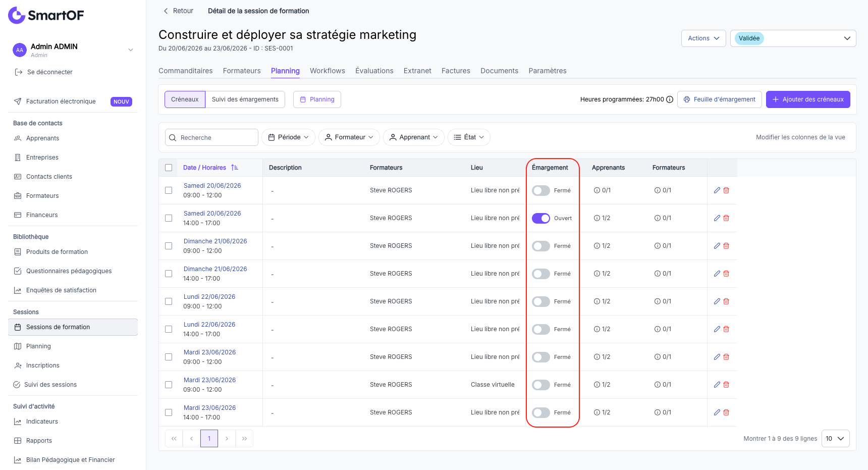Go to last page with double-arrow icon

click(244, 439)
